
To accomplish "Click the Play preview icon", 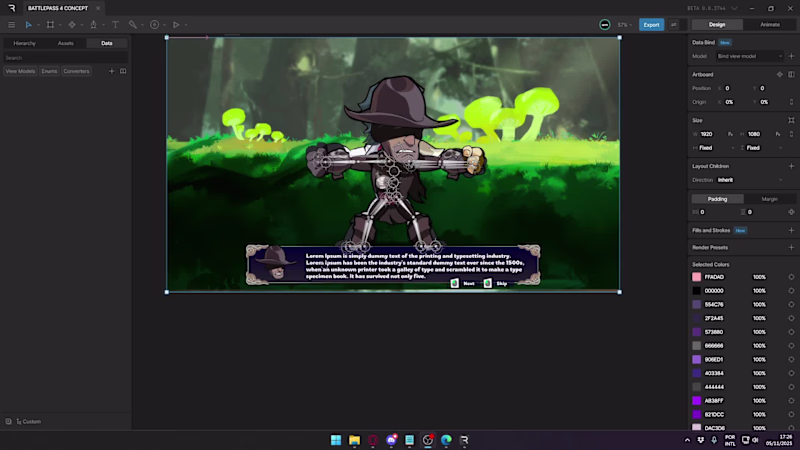I will tap(176, 24).
